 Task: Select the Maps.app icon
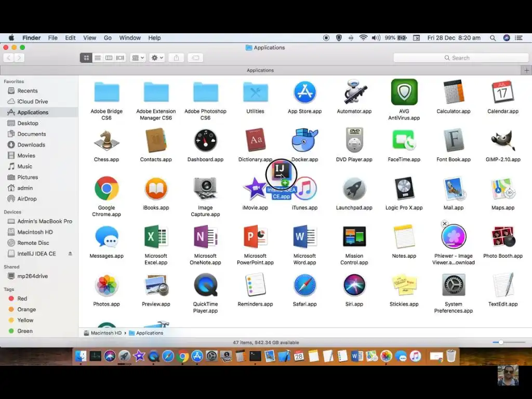point(503,188)
